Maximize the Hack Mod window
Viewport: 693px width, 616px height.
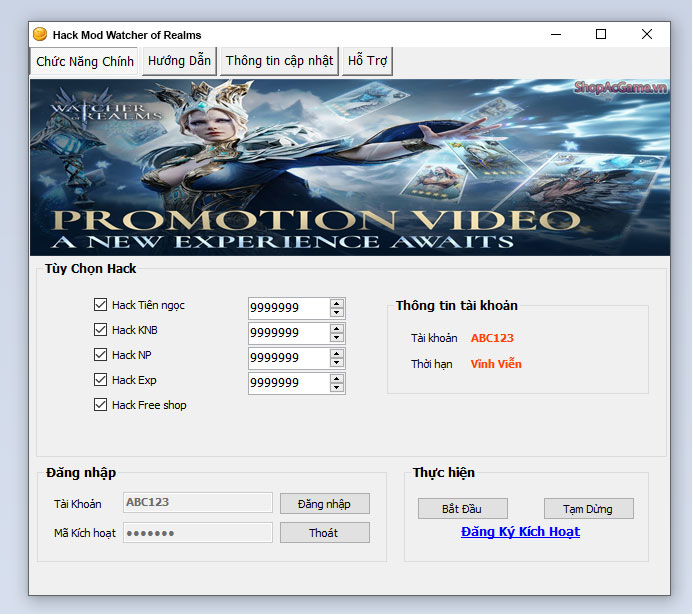pos(601,34)
